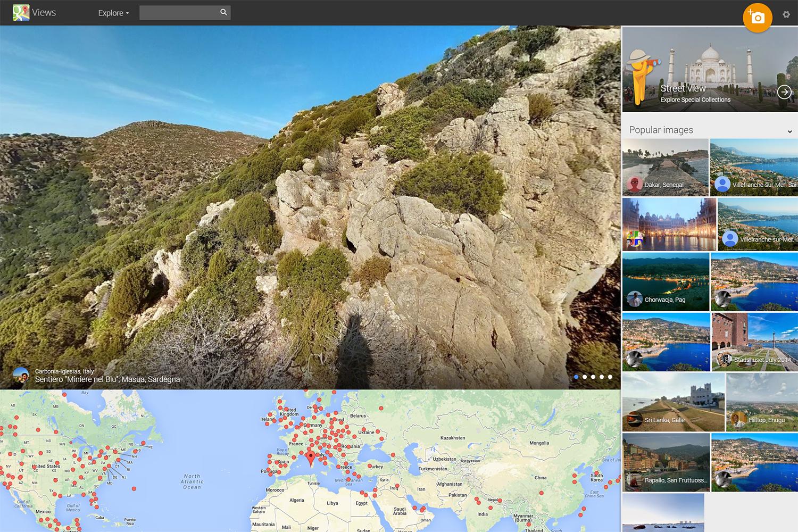Select the first blue carousel dot
Screen dimensions: 798x532
pyautogui.click(x=576, y=377)
